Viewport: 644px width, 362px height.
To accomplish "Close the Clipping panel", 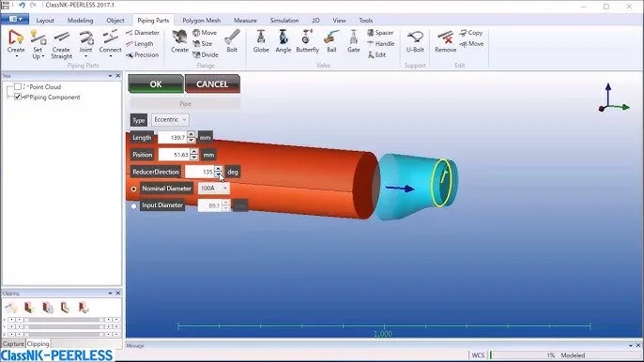I will [x=118, y=293].
